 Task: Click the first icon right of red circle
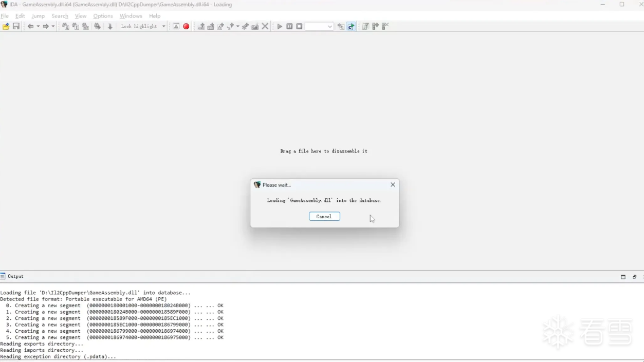pyautogui.click(x=201, y=26)
